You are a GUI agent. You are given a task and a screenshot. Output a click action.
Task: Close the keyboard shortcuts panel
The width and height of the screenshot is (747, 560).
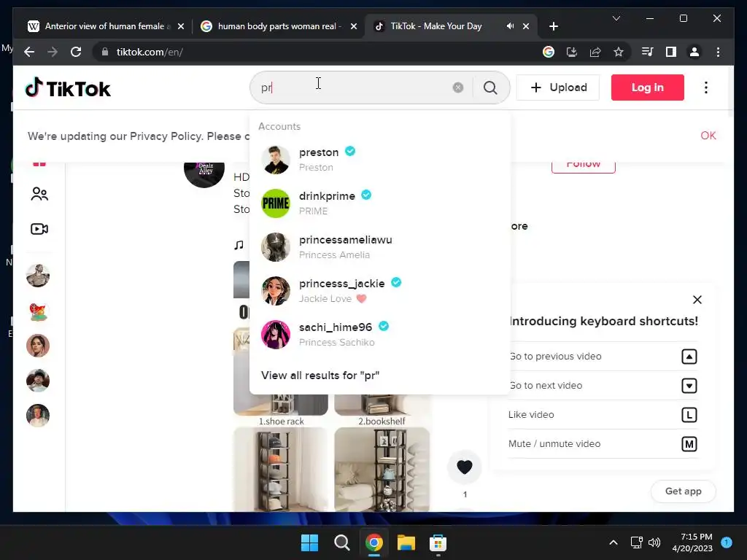697,300
